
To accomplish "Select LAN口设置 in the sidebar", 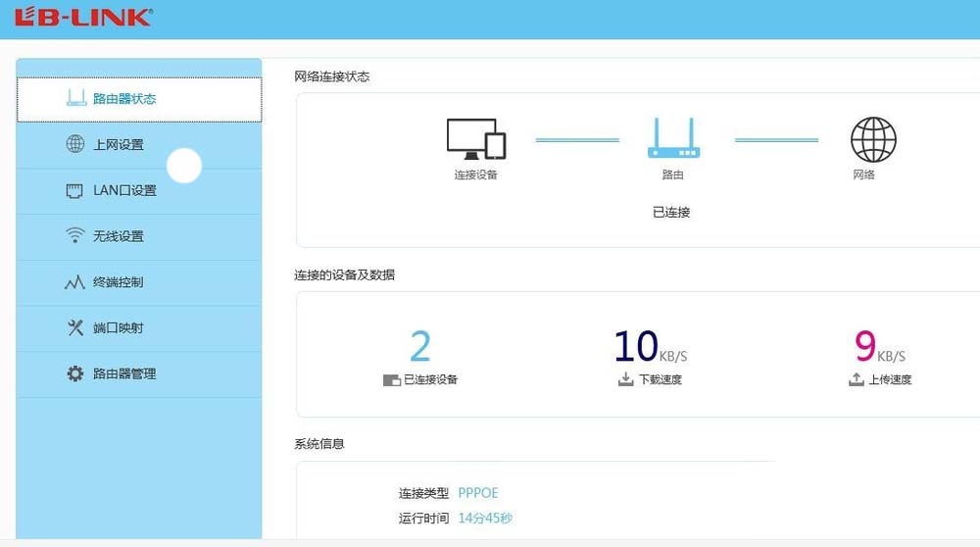I will pos(139,191).
